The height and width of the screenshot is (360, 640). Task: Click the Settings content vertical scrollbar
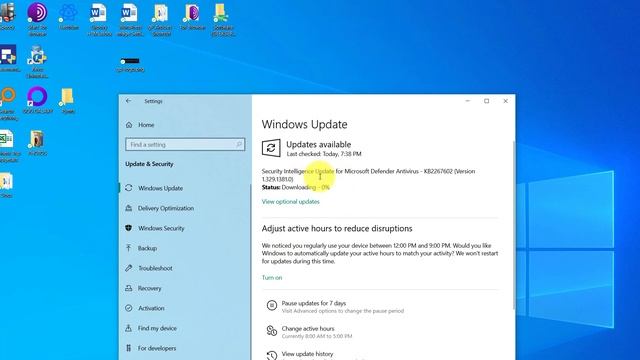pos(514,224)
